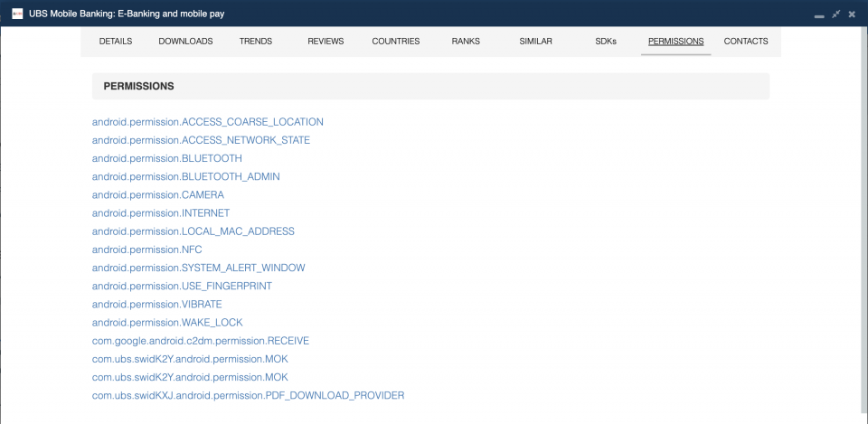The image size is (868, 424).
Task: Click the WAKE_LOCK permission link
Action: click(x=167, y=323)
